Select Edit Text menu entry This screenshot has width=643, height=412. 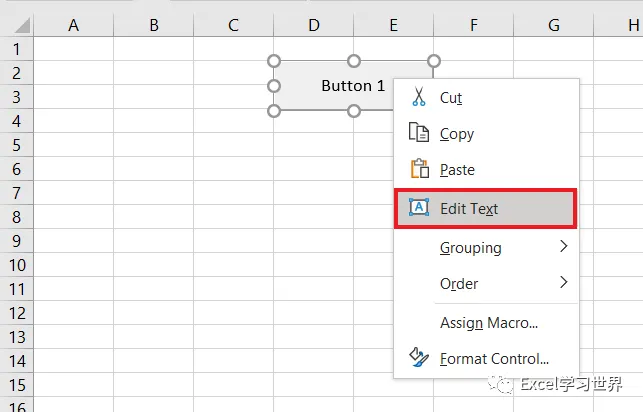[469, 209]
